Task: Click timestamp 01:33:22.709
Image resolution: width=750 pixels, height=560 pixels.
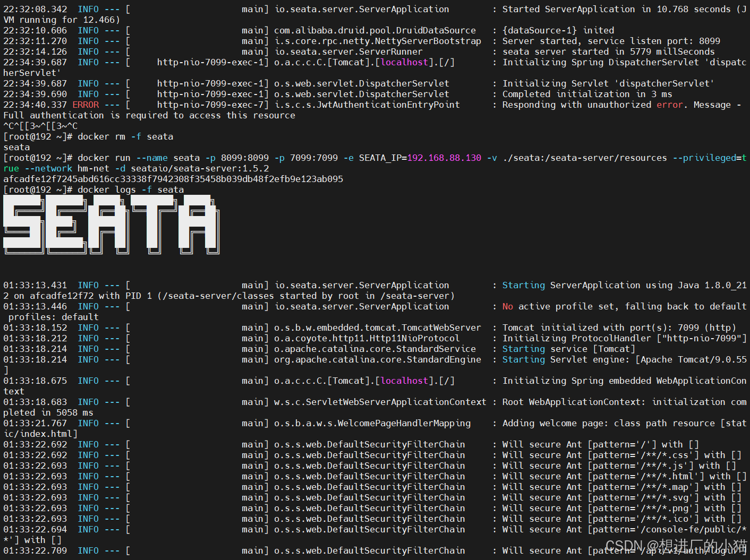Action: coord(35,550)
